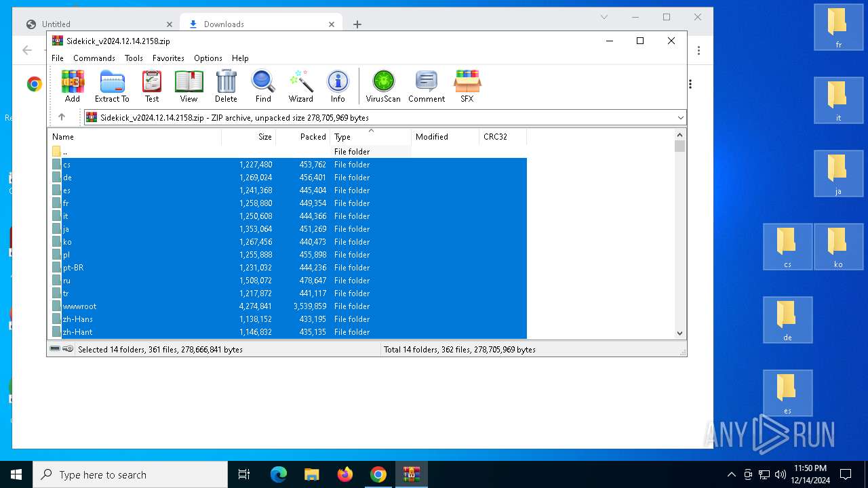Screen dimensions: 868x488
Task: Show archive Info
Action: point(338,86)
